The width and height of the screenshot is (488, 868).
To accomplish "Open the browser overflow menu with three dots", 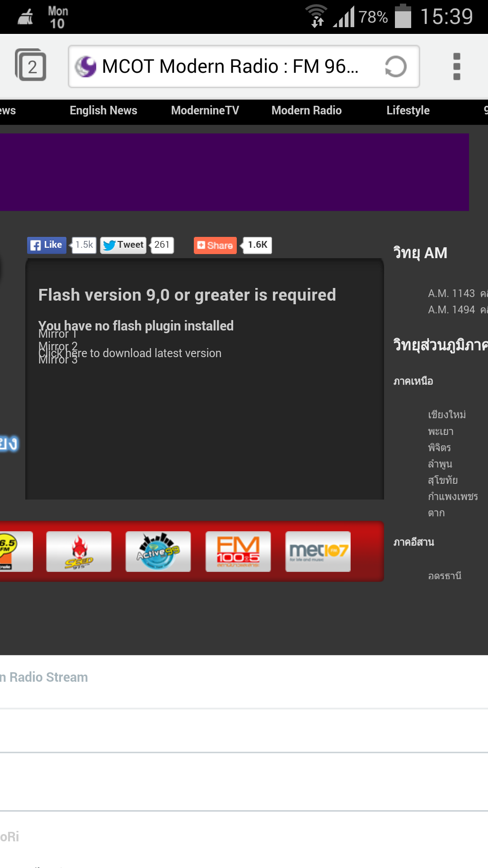I will pos(457,66).
